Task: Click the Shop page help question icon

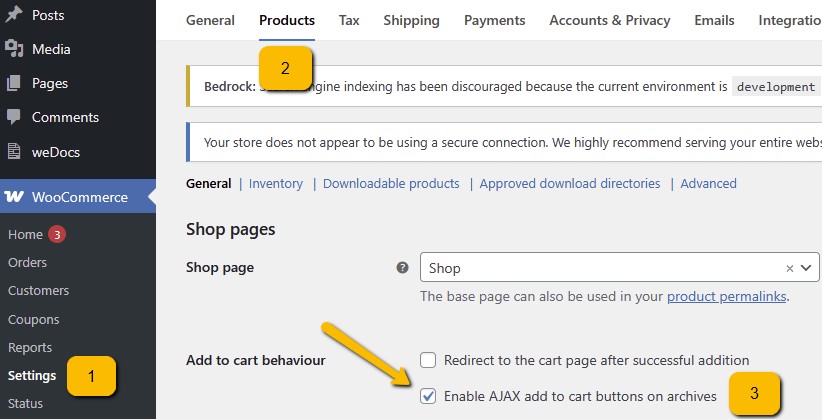Action: (402, 267)
